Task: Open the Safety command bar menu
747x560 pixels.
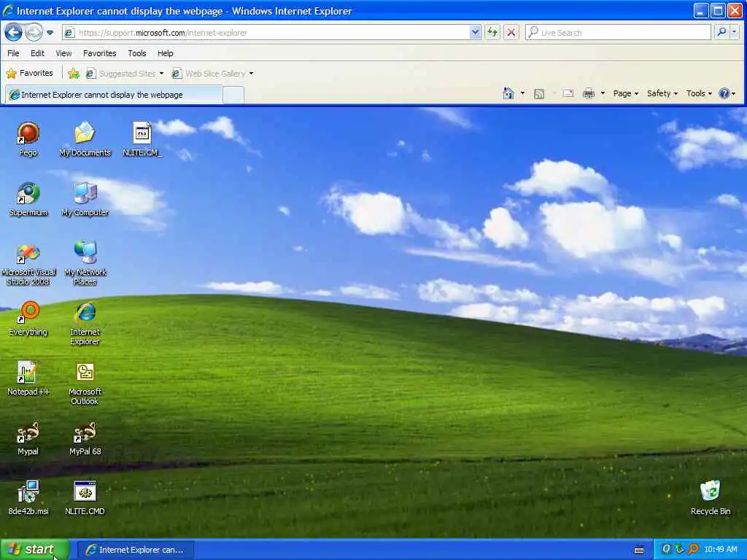Action: pyautogui.click(x=662, y=93)
